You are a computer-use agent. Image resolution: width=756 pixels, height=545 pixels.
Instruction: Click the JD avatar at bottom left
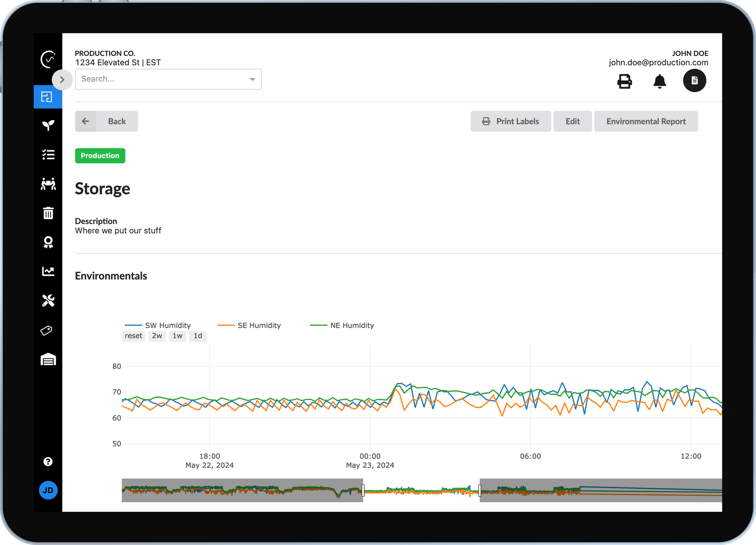48,490
